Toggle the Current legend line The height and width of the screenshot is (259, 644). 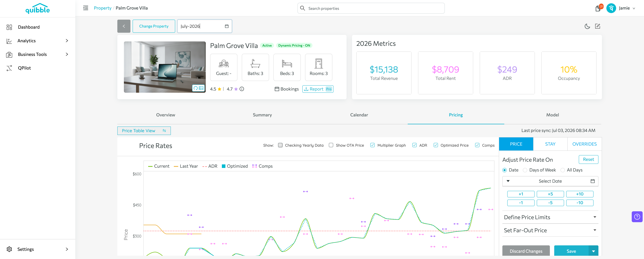tap(150, 166)
